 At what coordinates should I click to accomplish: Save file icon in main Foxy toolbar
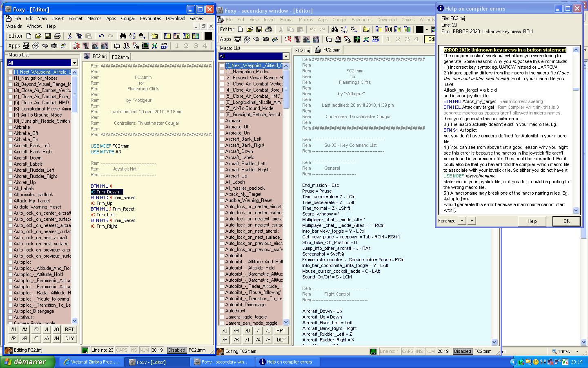(48, 36)
